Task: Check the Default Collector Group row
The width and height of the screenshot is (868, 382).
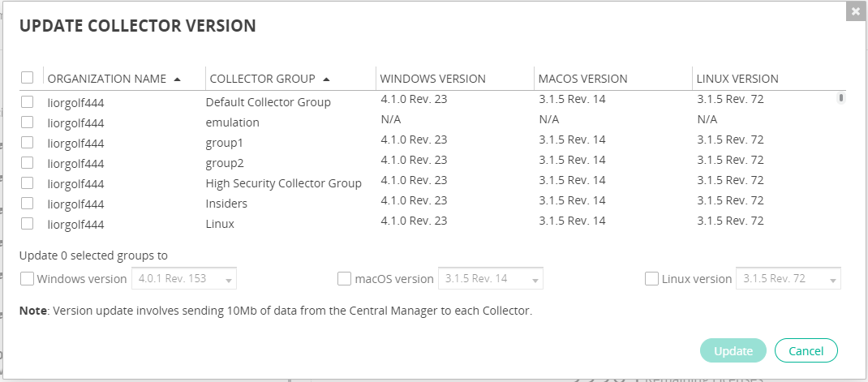Action: point(27,102)
